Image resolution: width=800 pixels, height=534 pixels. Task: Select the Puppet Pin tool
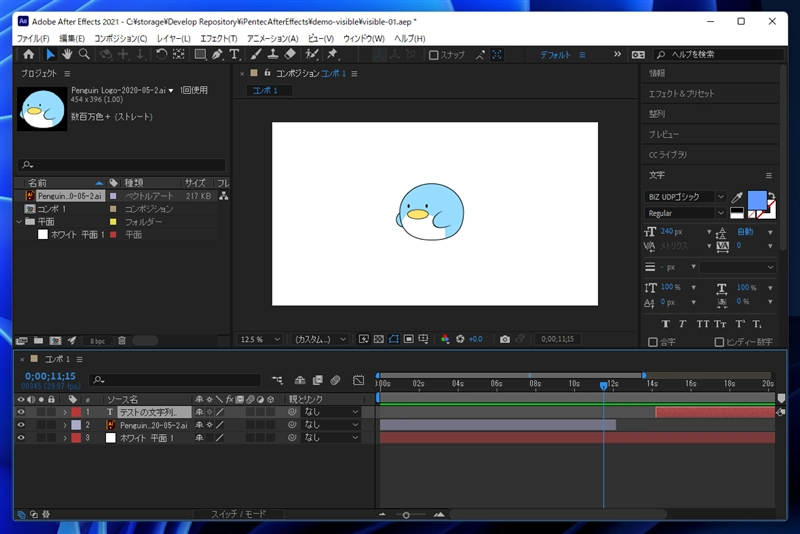coord(332,54)
